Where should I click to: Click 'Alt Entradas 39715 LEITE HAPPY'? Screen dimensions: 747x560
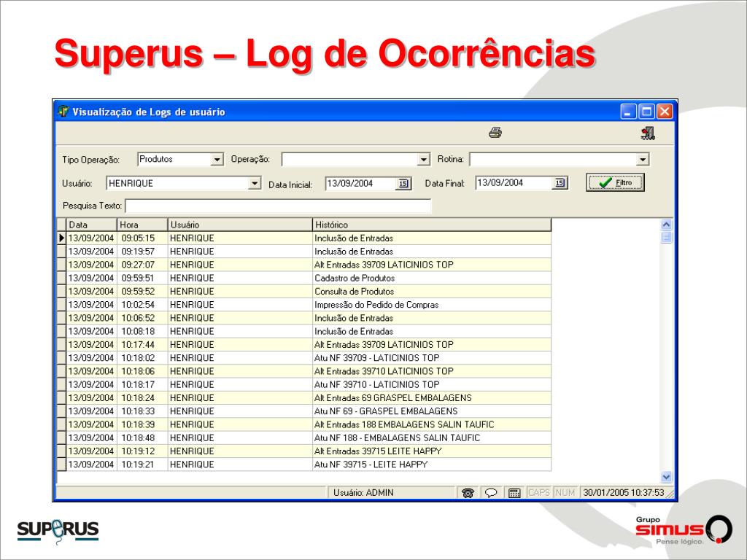tap(378, 451)
